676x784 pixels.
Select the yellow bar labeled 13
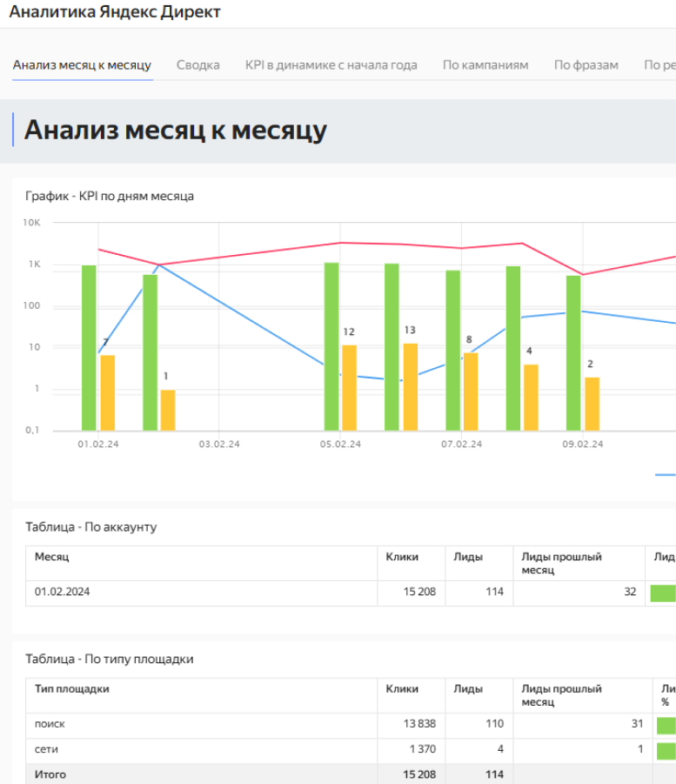410,386
